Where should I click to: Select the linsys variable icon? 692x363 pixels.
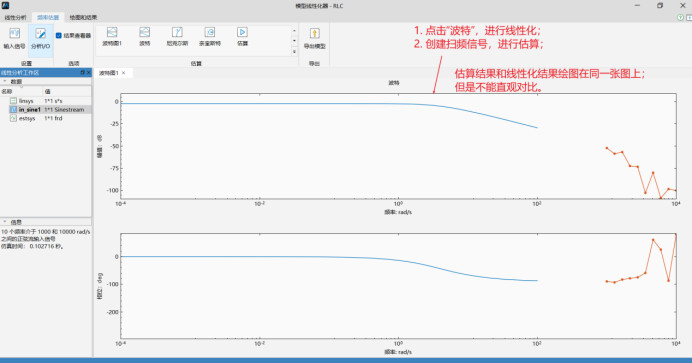click(13, 101)
